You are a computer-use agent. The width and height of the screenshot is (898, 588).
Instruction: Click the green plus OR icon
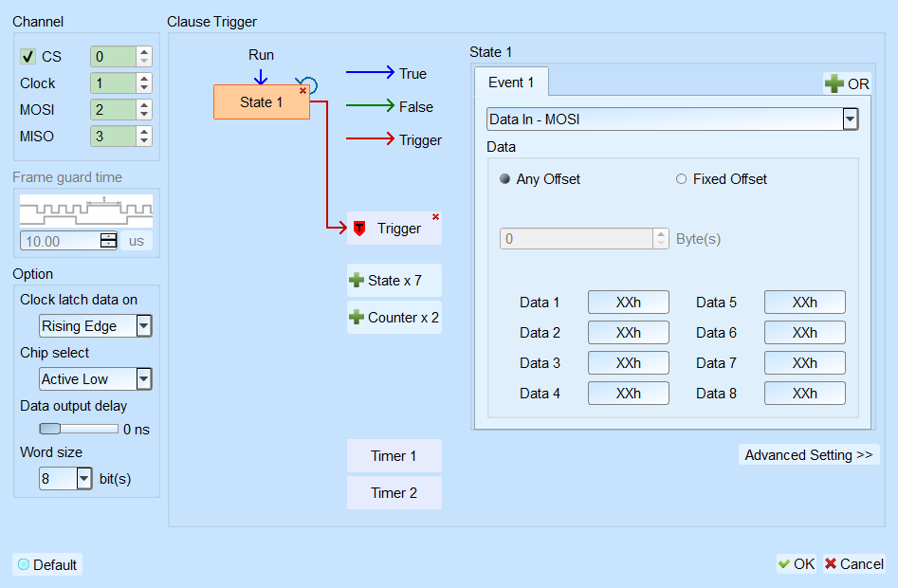(834, 83)
